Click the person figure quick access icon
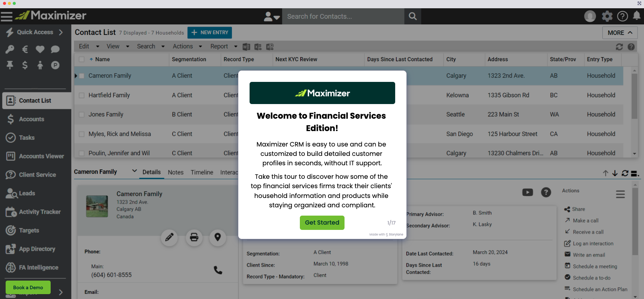Image resolution: width=644 pixels, height=299 pixels. 40,65
